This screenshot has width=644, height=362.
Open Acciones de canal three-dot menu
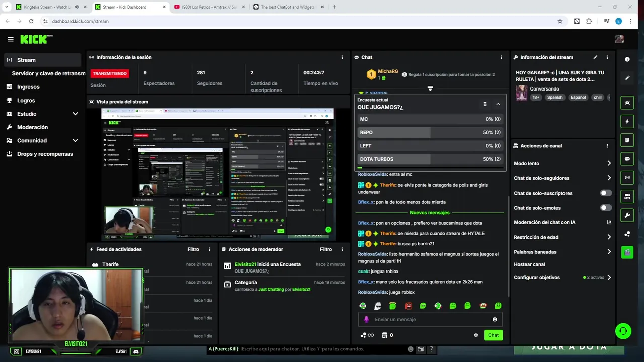[x=607, y=146]
